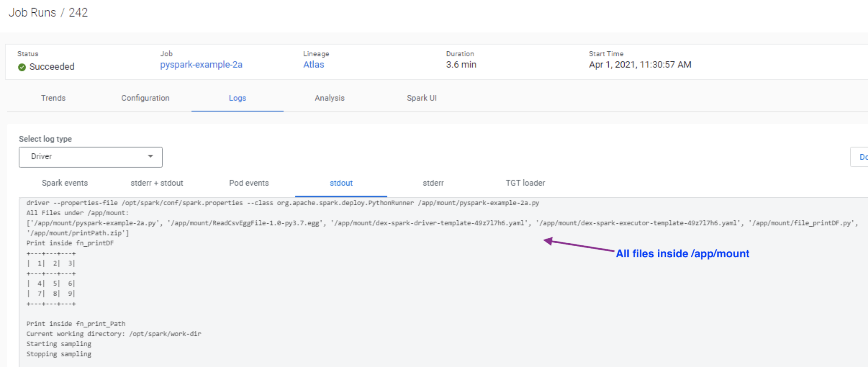Open the Configuration tab
The image size is (868, 367).
145,98
